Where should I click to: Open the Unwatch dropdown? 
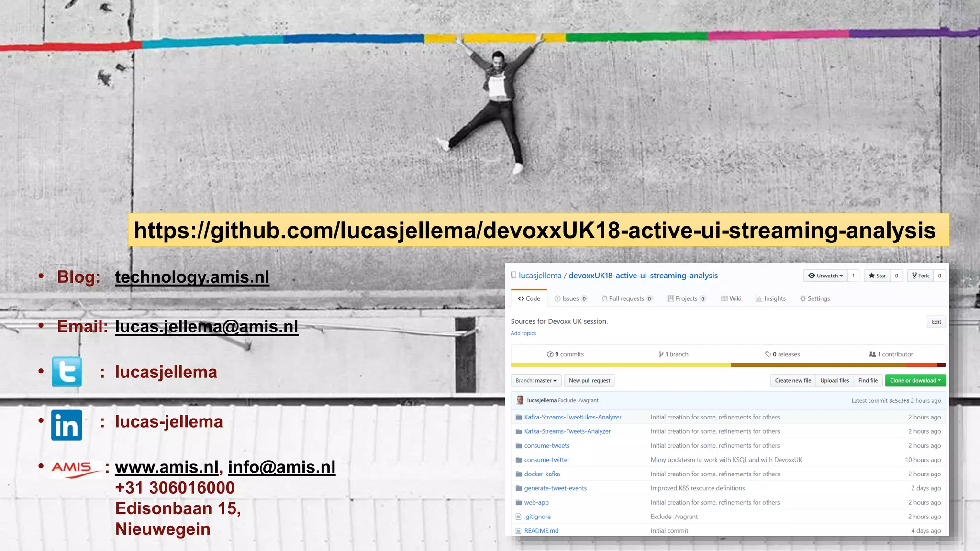click(x=825, y=275)
